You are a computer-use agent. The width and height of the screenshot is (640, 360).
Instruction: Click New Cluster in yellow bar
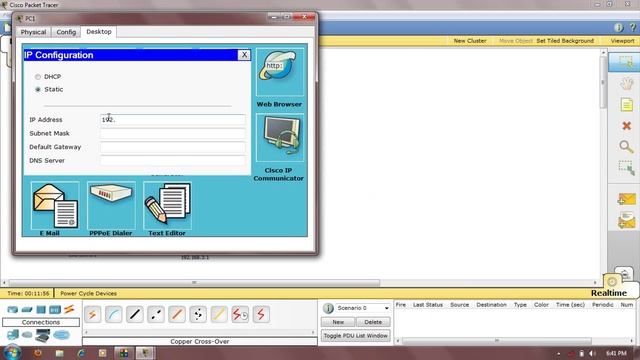click(x=470, y=41)
